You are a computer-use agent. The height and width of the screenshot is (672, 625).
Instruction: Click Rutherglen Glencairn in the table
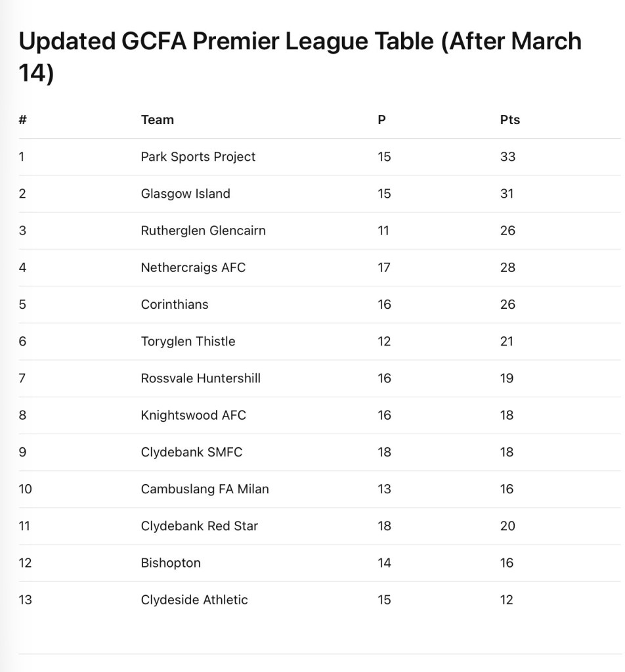pos(203,230)
